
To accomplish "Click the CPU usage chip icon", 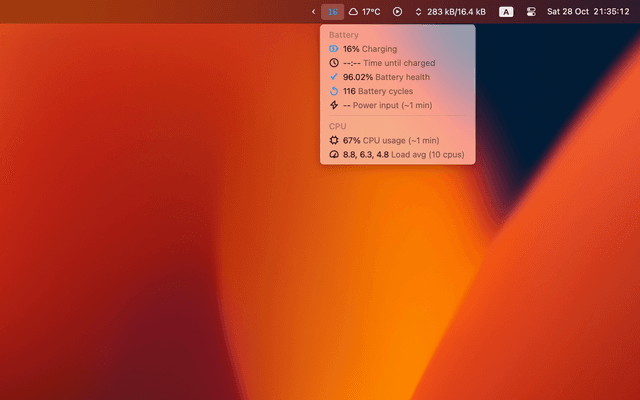I will tap(334, 141).
